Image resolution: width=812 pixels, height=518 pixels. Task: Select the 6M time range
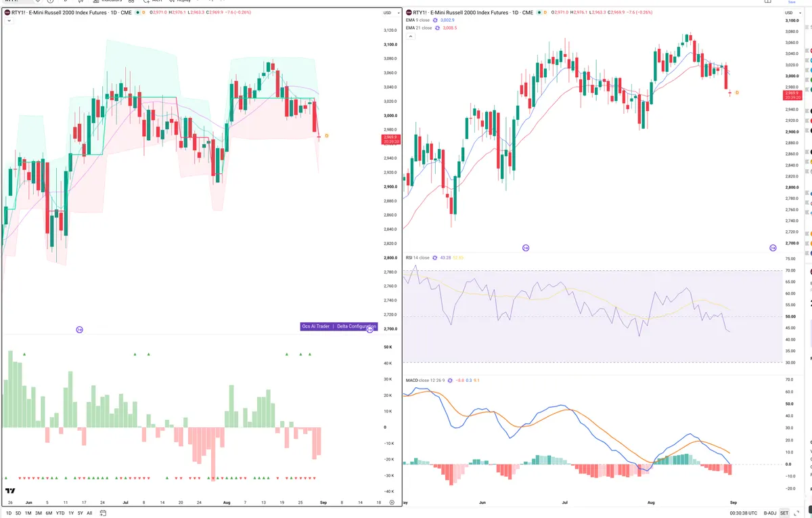point(49,513)
